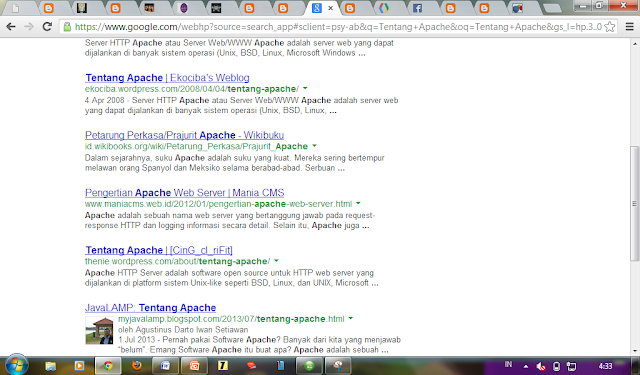The height and width of the screenshot is (375, 640).
Task: Click the yellow 7 icon on the taskbar
Action: (223, 366)
